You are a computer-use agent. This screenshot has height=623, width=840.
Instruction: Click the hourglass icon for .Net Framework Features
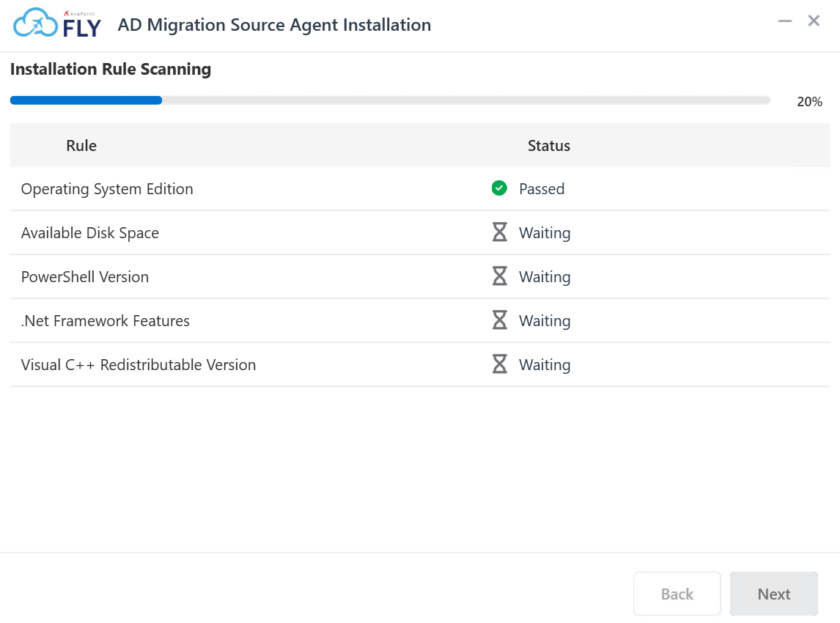tap(499, 320)
